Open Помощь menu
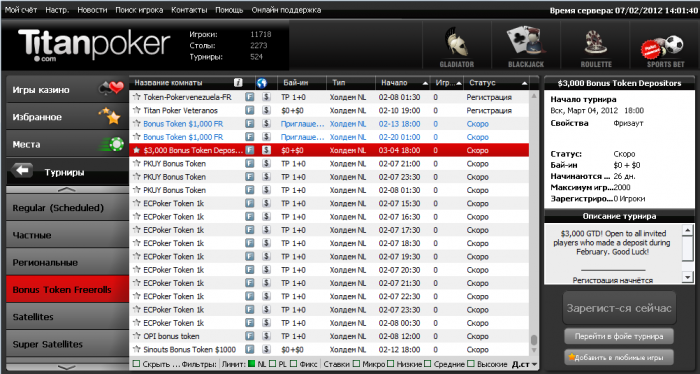This screenshot has height=374, width=700. pos(229,10)
